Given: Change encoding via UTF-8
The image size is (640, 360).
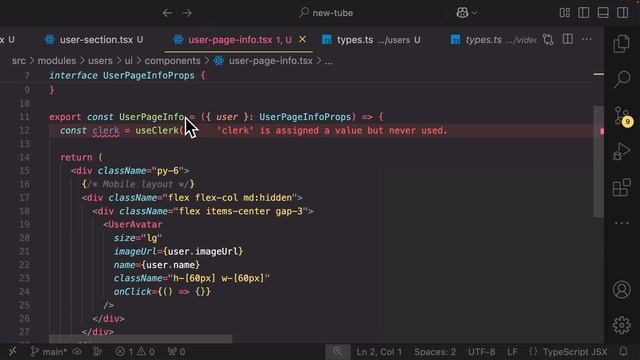Looking at the screenshot, I should click(482, 351).
